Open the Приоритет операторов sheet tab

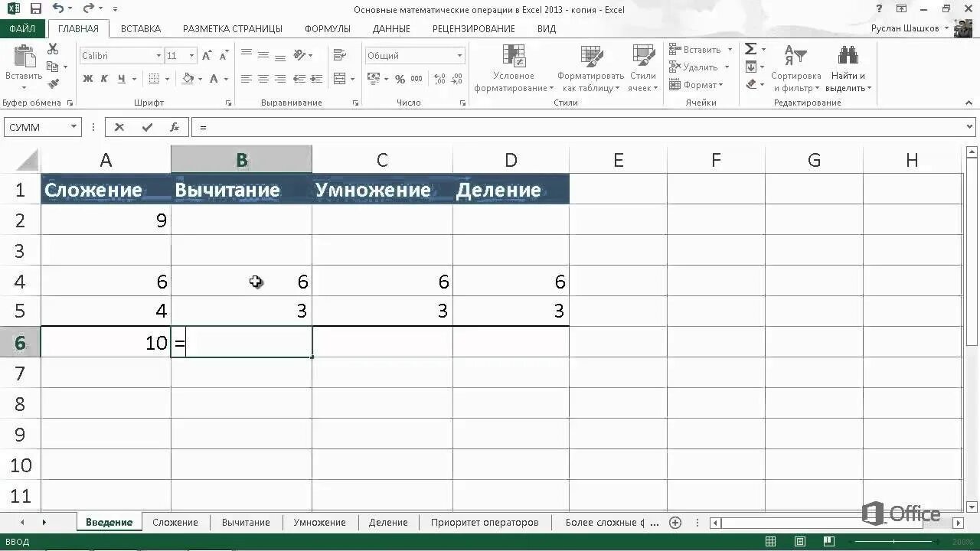tap(485, 522)
